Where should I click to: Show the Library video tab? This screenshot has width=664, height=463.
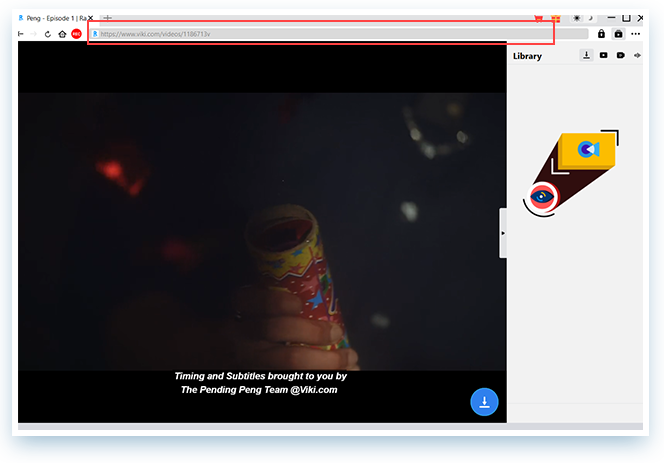coord(603,55)
